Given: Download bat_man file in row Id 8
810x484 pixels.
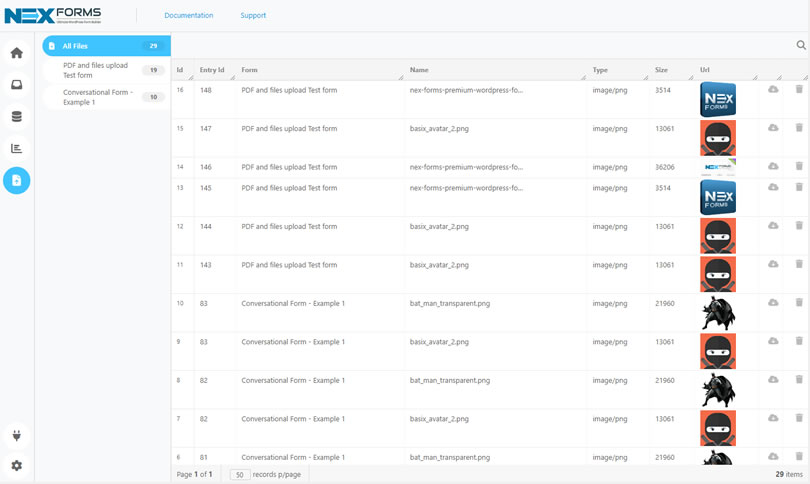Looking at the screenshot, I should [x=773, y=379].
